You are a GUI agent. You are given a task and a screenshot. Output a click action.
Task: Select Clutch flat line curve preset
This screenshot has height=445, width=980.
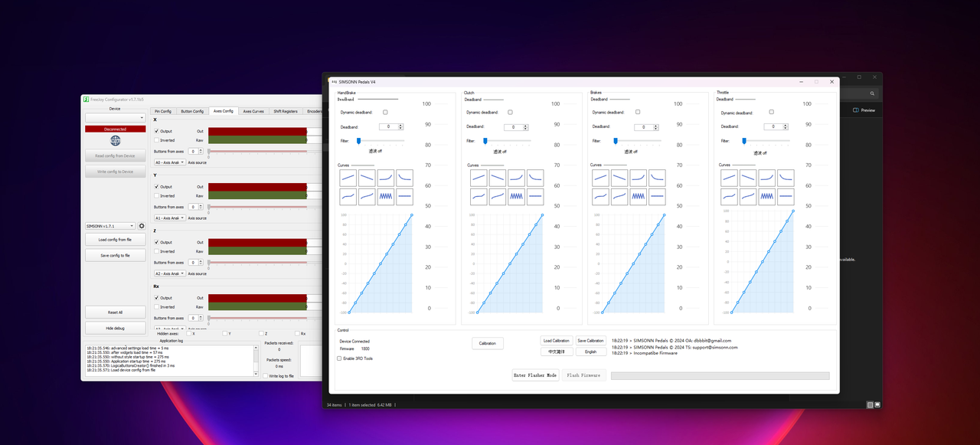coord(535,197)
